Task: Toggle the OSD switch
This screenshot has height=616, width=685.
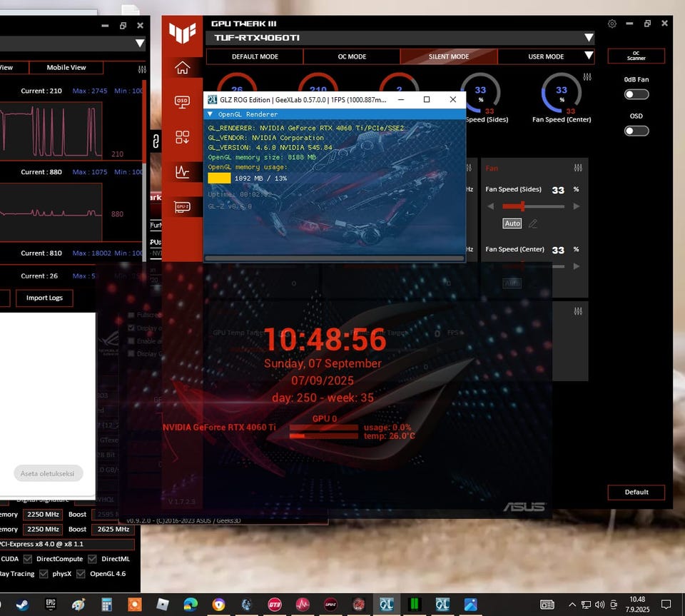Action: coord(636,131)
